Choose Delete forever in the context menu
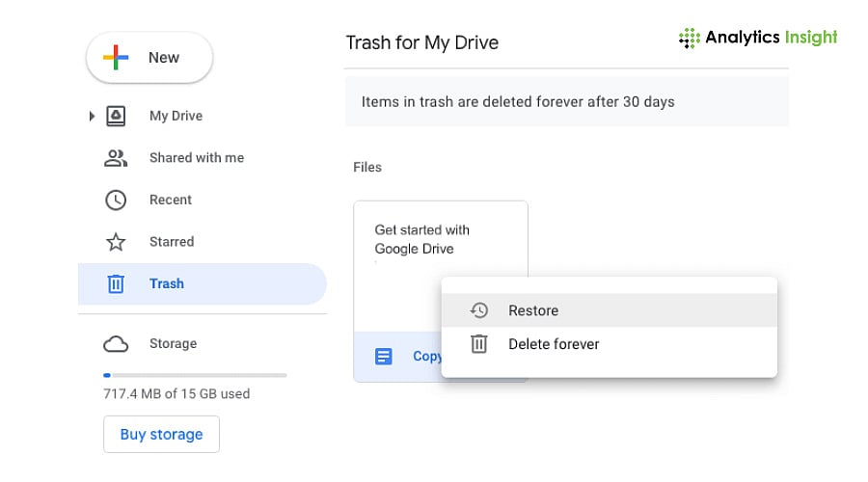 tap(554, 344)
